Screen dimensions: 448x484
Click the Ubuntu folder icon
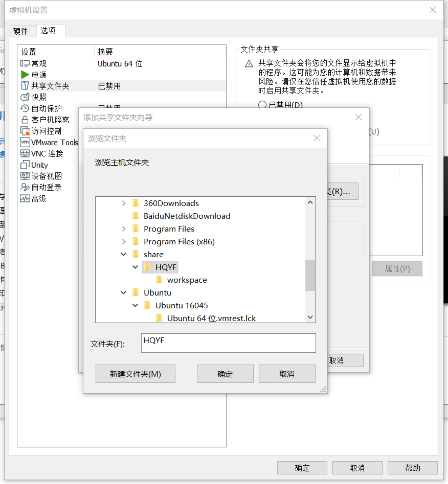coord(135,292)
